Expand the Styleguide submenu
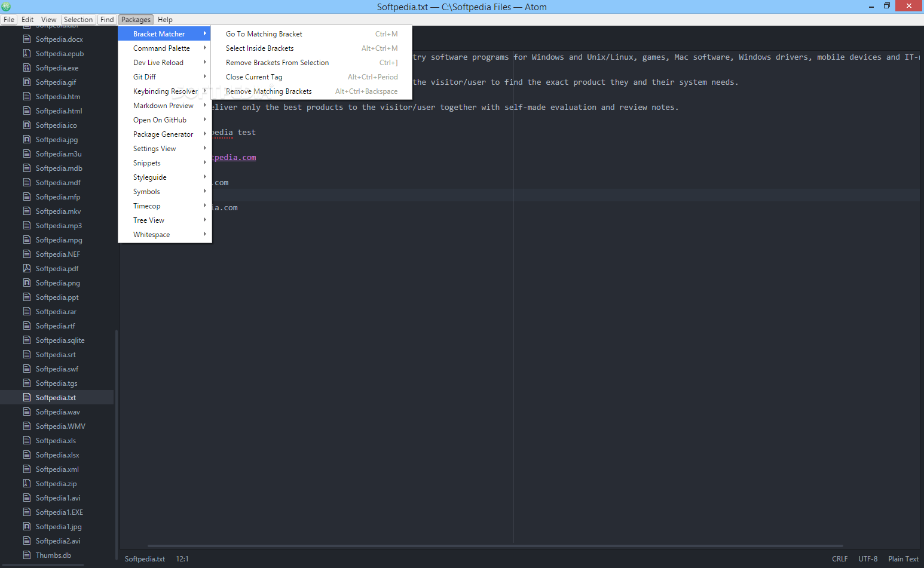Image resolution: width=924 pixels, height=568 pixels. tap(164, 177)
